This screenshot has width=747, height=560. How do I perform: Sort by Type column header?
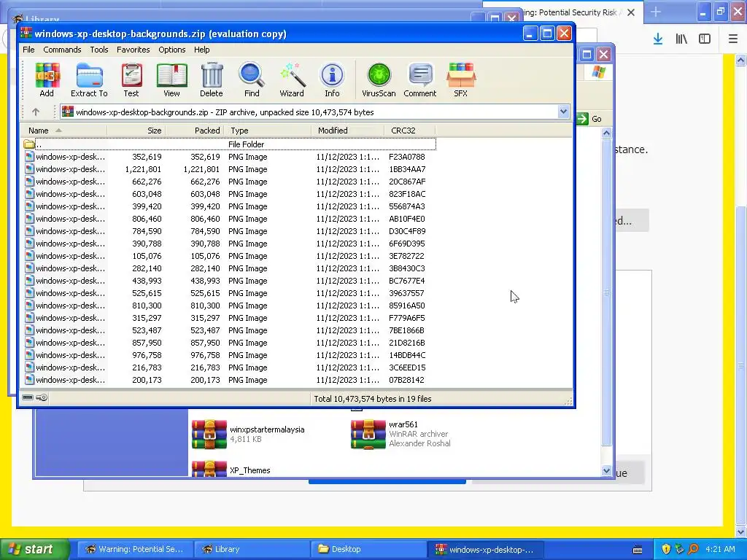click(x=268, y=131)
